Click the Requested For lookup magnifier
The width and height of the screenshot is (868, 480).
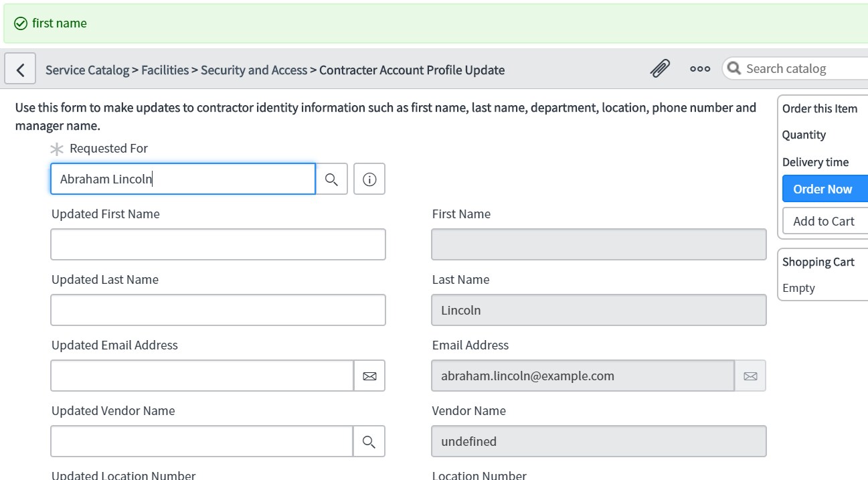pyautogui.click(x=332, y=179)
